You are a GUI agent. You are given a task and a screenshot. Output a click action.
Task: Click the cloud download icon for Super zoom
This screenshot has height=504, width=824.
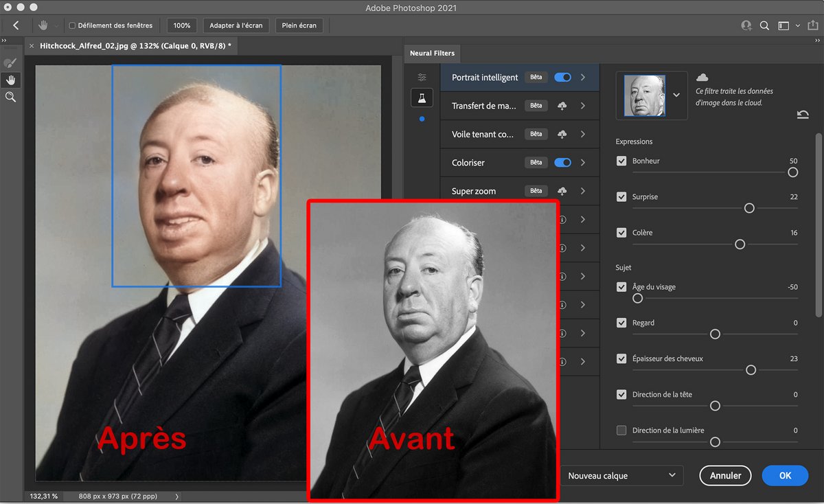click(562, 191)
